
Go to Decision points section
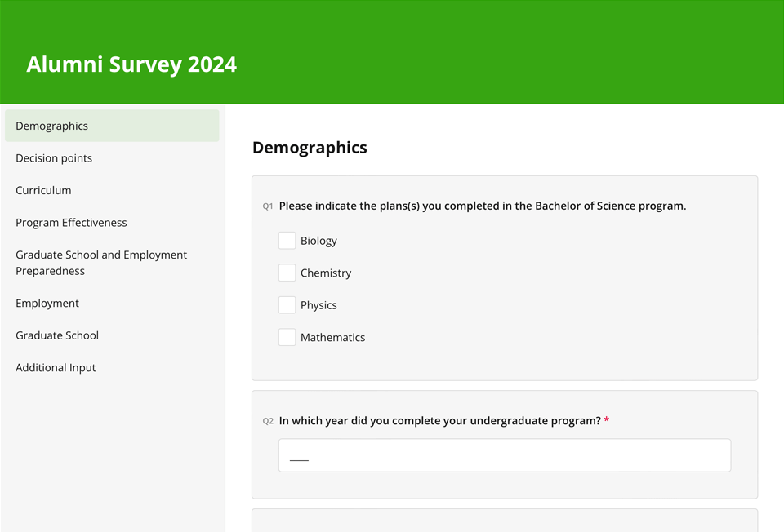point(54,158)
